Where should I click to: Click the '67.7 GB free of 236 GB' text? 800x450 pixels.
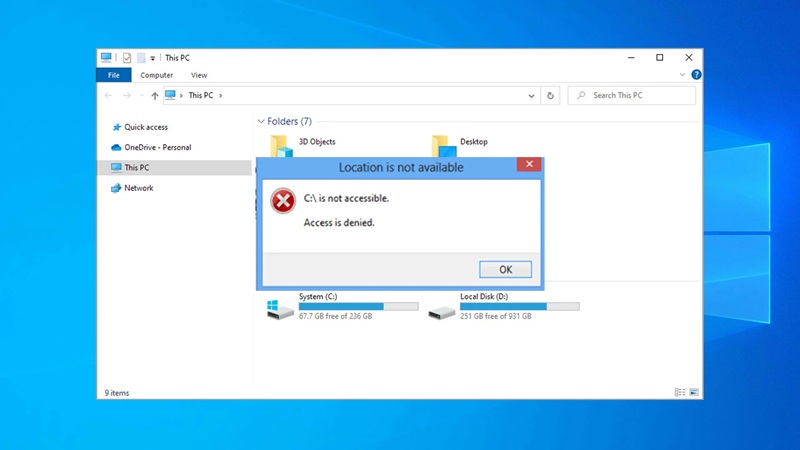(x=335, y=316)
